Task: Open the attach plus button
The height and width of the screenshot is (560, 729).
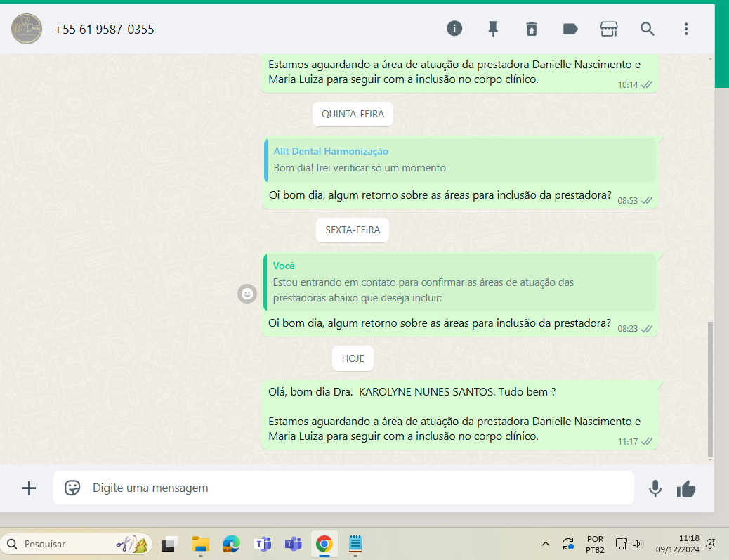Action: pos(29,488)
